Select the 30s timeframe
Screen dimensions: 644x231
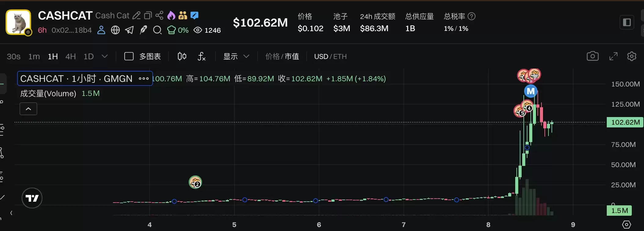pyautogui.click(x=14, y=57)
